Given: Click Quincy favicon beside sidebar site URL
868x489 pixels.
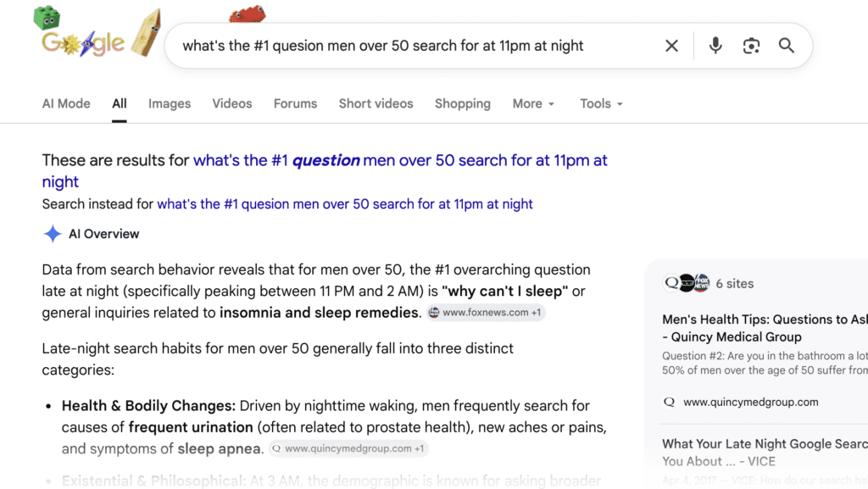Looking at the screenshot, I should click(670, 403).
